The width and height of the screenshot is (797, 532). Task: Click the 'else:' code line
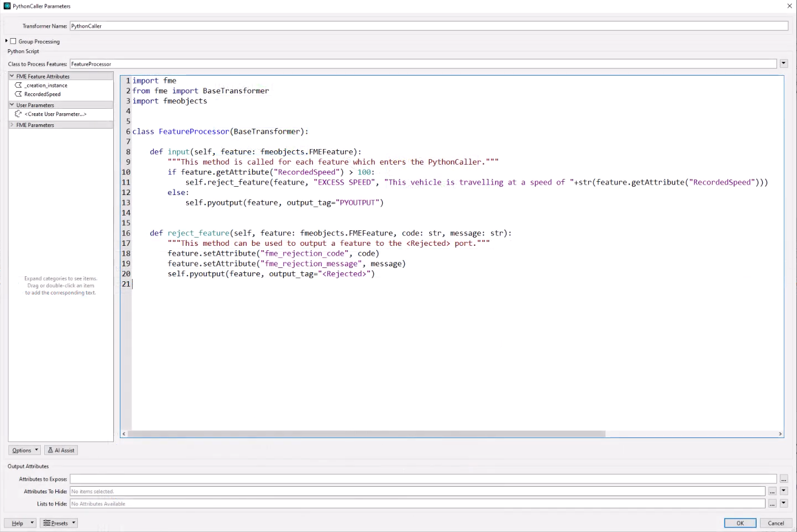click(x=178, y=192)
